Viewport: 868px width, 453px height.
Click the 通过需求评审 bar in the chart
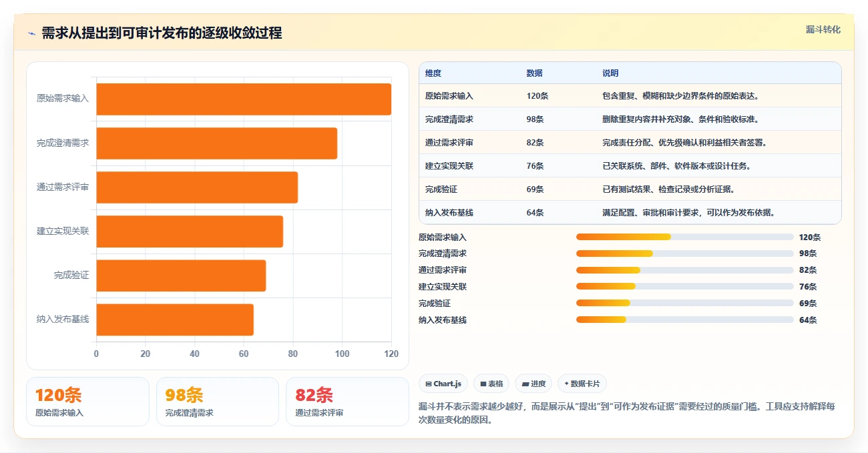[x=197, y=187]
